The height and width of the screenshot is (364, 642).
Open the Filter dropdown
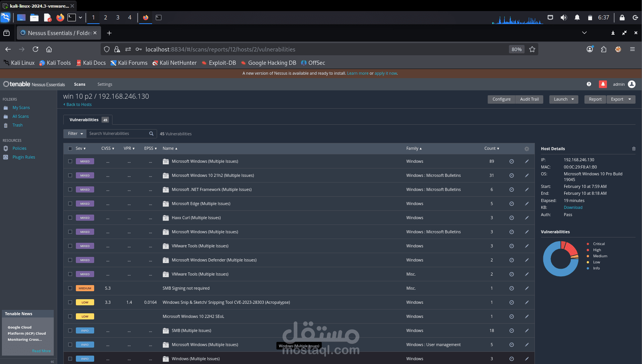click(75, 133)
